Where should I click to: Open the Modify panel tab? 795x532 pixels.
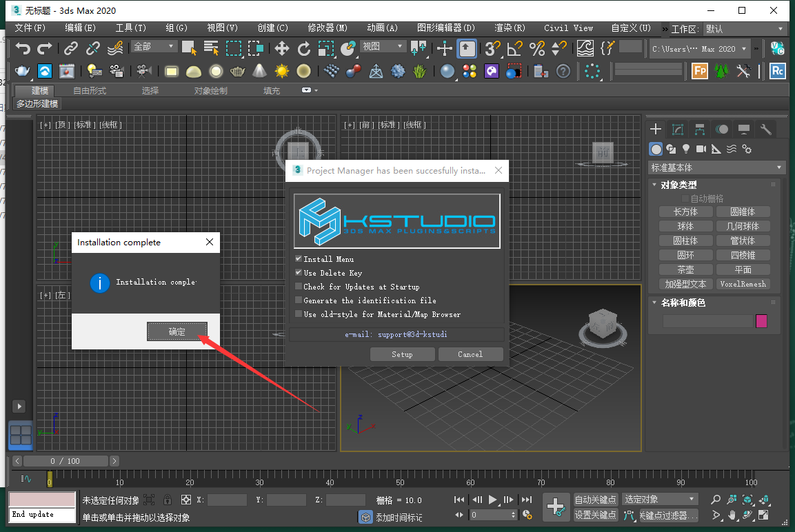(678, 129)
